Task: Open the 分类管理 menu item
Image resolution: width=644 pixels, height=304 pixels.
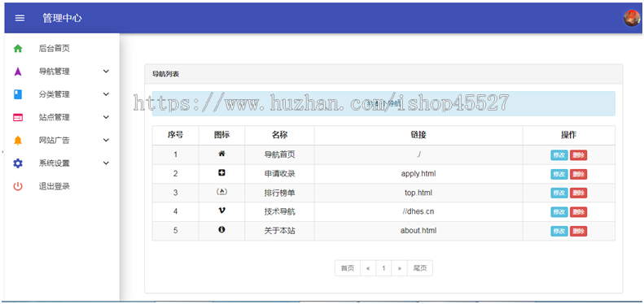Action: point(55,94)
